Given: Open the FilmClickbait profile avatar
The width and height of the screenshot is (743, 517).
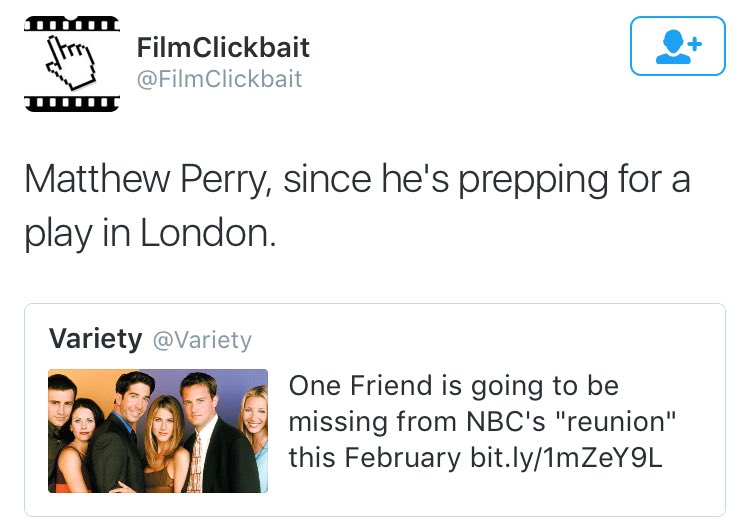Looking at the screenshot, I should 72,64.
